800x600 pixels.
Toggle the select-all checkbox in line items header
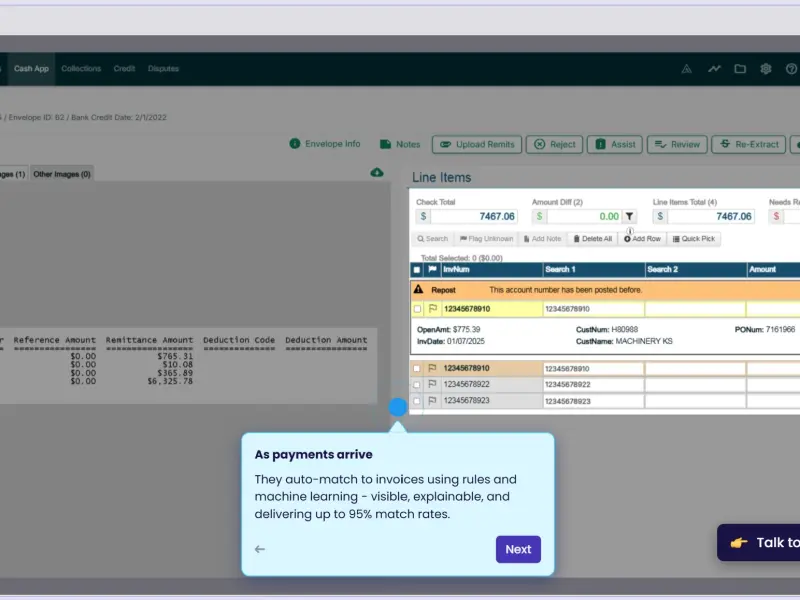pyautogui.click(x=417, y=270)
